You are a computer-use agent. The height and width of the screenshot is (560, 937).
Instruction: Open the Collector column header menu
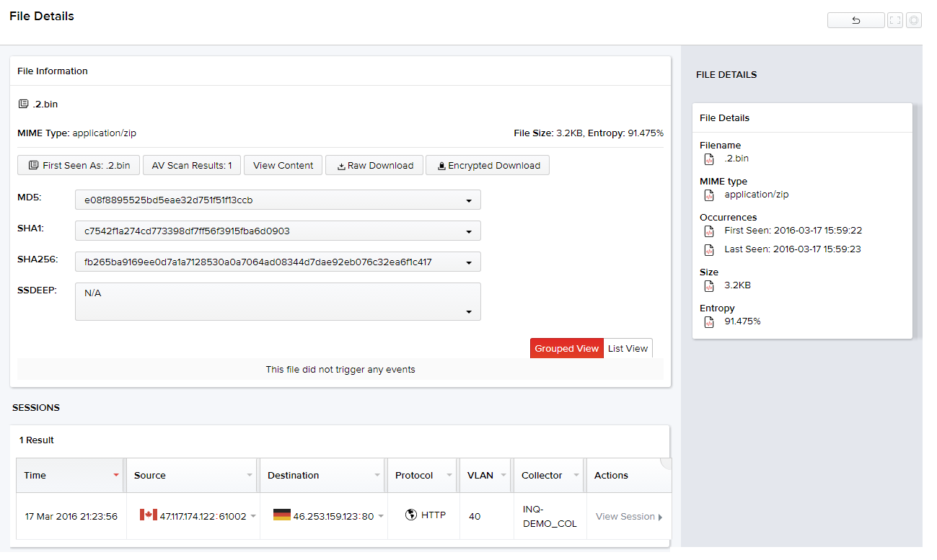tap(576, 475)
